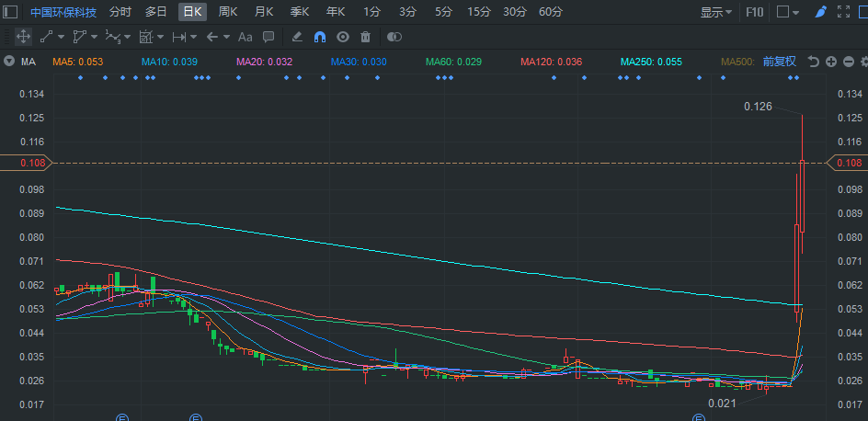Expand the line drawing tool dropdown arrow
Viewport: 868px width, 421px height.
click(61, 37)
